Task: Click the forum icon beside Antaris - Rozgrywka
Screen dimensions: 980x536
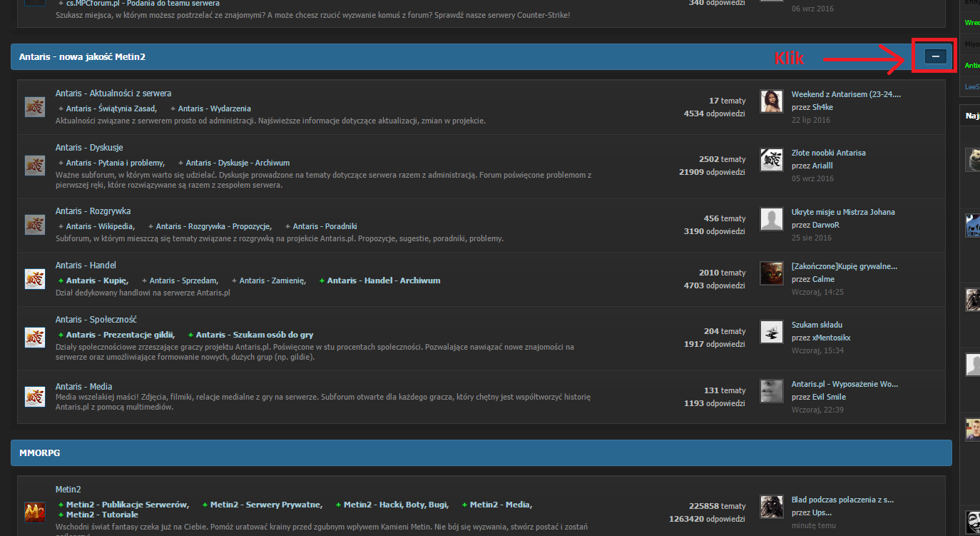Action: click(x=35, y=224)
